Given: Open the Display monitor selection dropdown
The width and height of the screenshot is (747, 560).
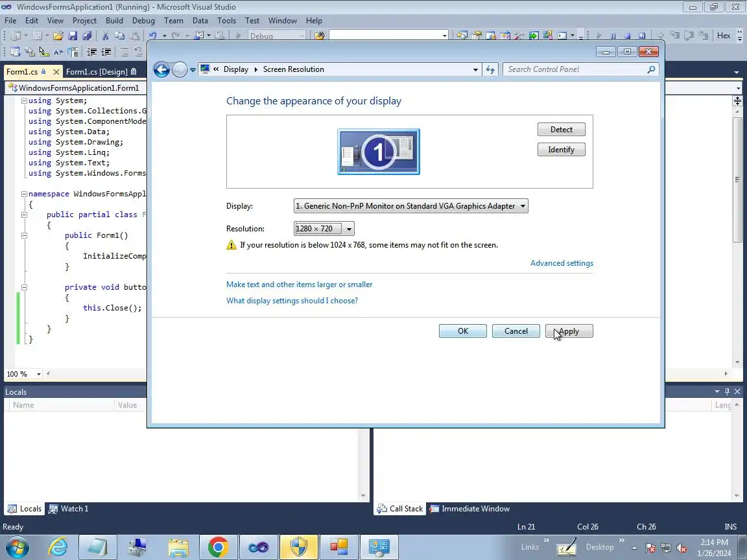Looking at the screenshot, I should click(x=410, y=205).
